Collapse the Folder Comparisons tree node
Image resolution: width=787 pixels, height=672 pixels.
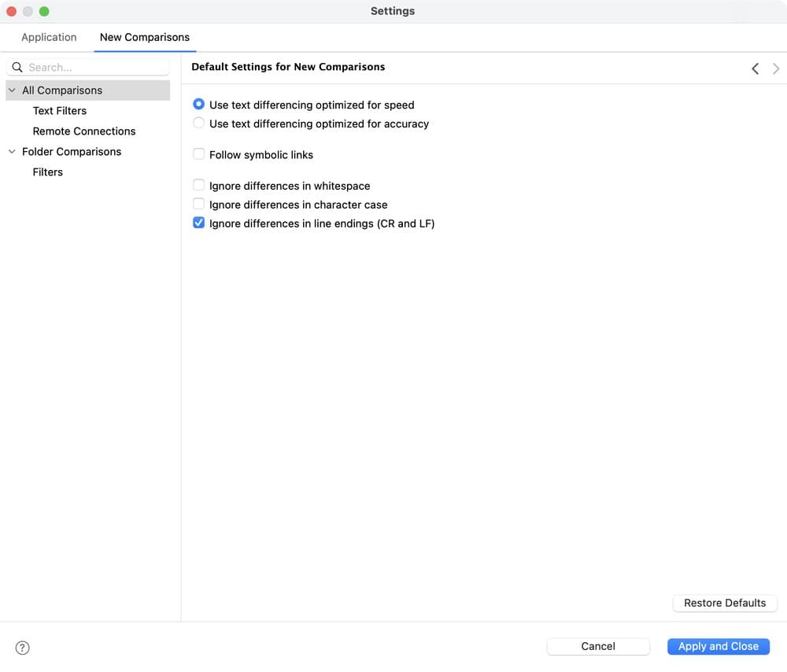click(x=12, y=152)
